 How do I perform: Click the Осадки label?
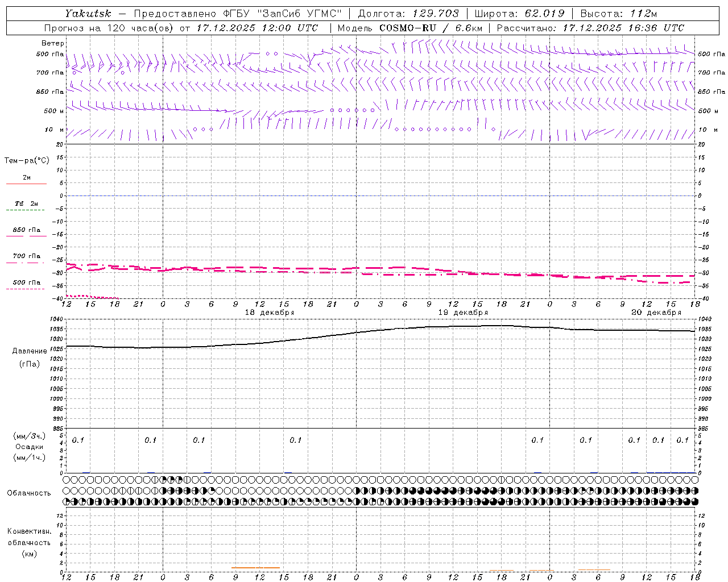pyautogui.click(x=30, y=447)
